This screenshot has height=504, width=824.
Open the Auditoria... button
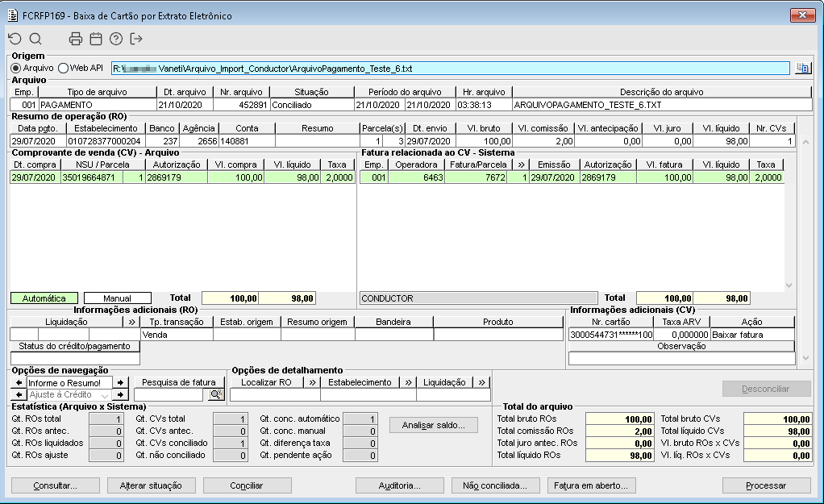[399, 485]
